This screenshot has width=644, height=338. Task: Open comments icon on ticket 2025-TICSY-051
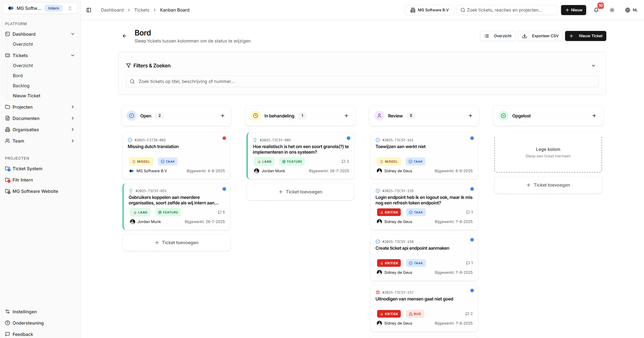click(x=220, y=212)
